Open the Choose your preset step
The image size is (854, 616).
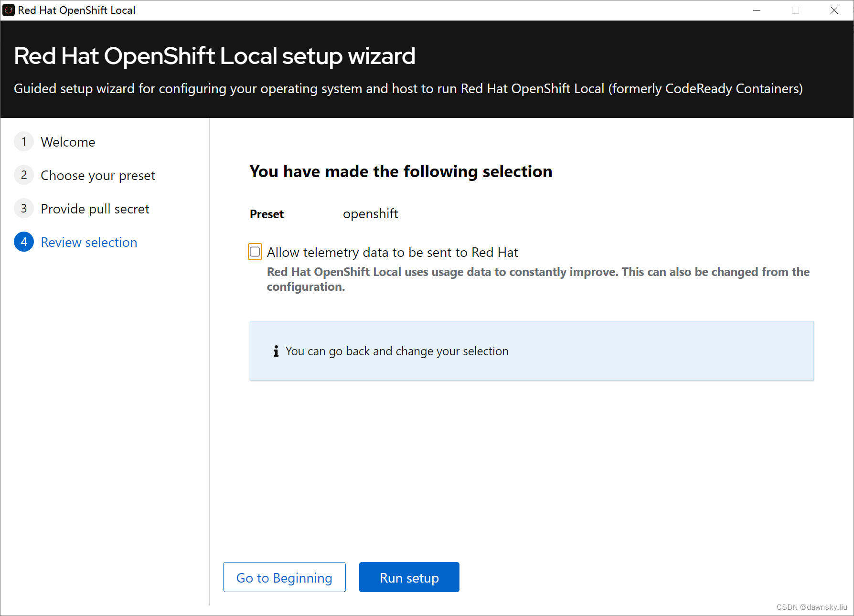tap(97, 175)
